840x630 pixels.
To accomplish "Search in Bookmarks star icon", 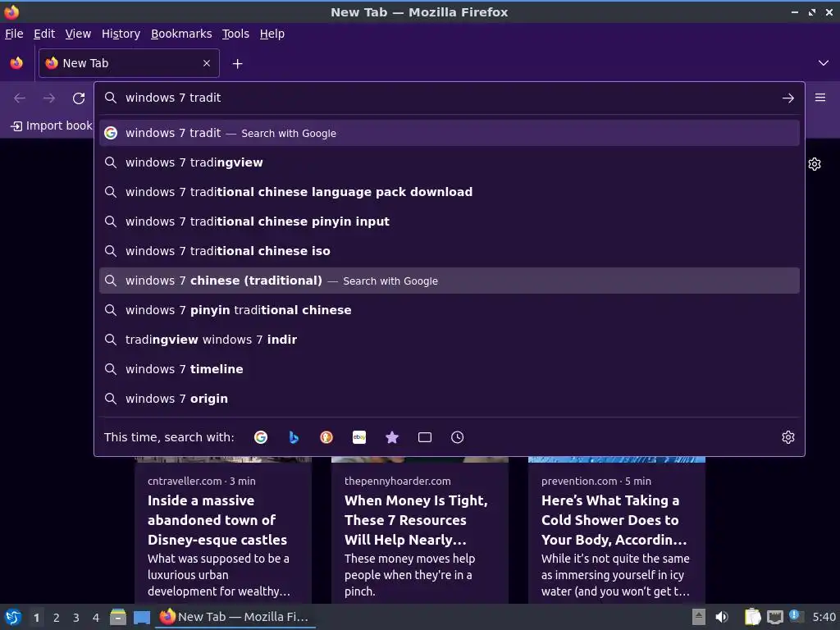I will tap(392, 437).
